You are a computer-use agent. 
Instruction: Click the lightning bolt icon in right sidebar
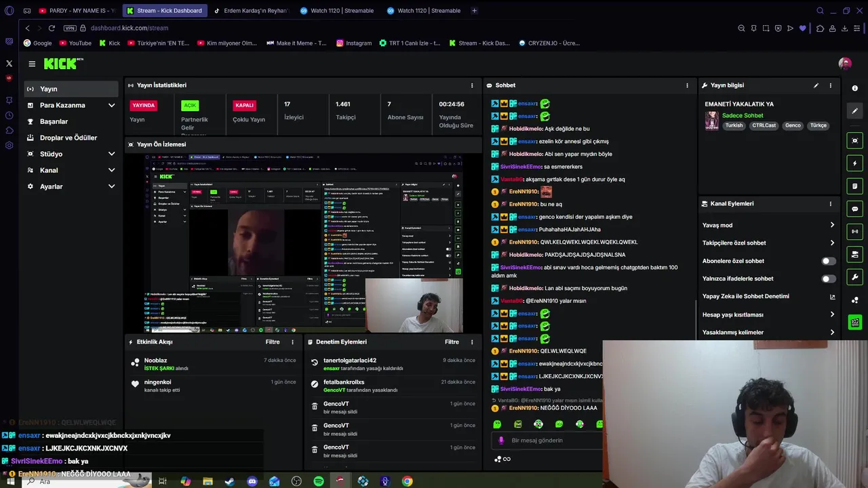(854, 163)
